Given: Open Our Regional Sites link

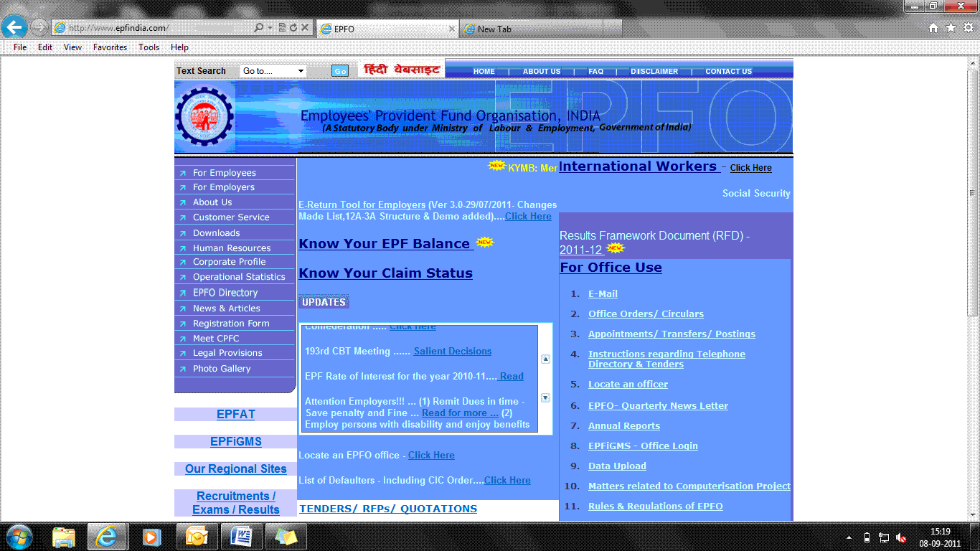Looking at the screenshot, I should 236,469.
